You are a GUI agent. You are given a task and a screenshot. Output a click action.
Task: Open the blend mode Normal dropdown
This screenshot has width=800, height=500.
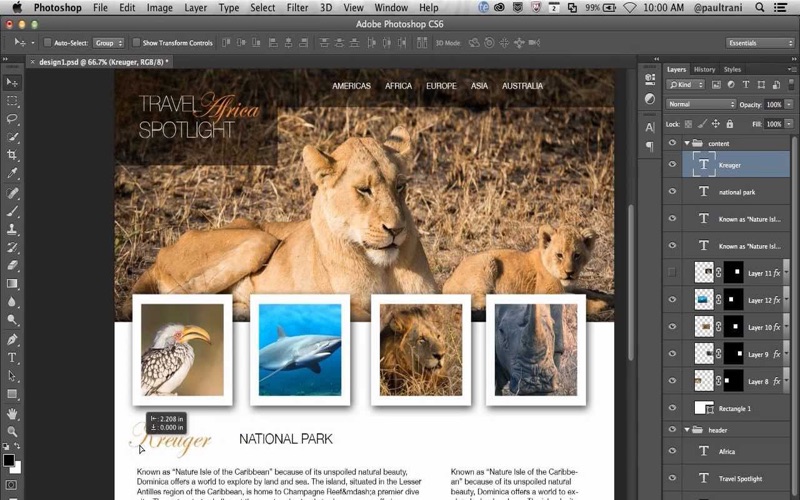[x=701, y=104]
